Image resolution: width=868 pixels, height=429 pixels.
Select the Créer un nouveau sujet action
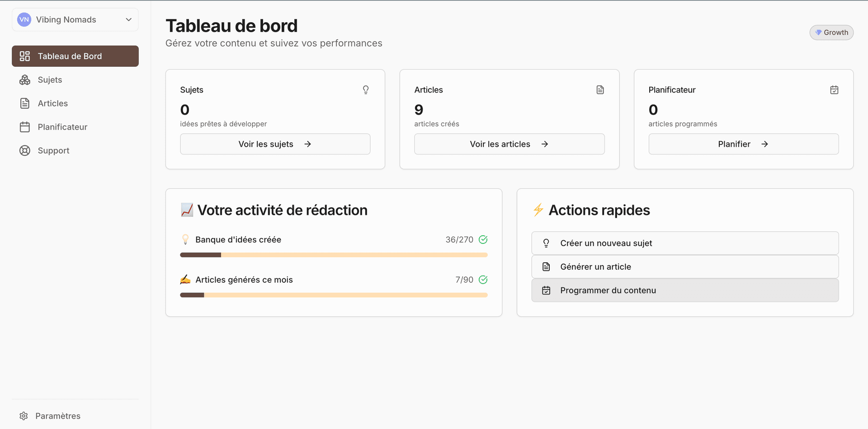(684, 243)
